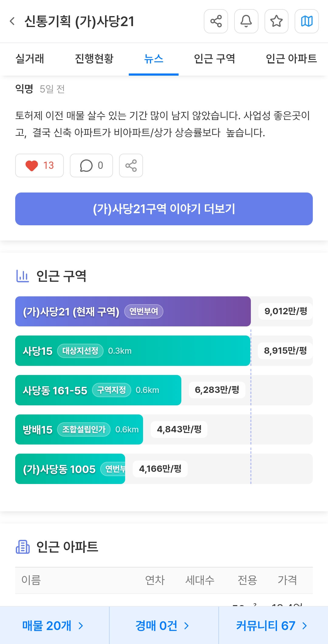This screenshot has height=644, width=328.
Task: Select the 인근 아파트 tab
Action: 291,59
